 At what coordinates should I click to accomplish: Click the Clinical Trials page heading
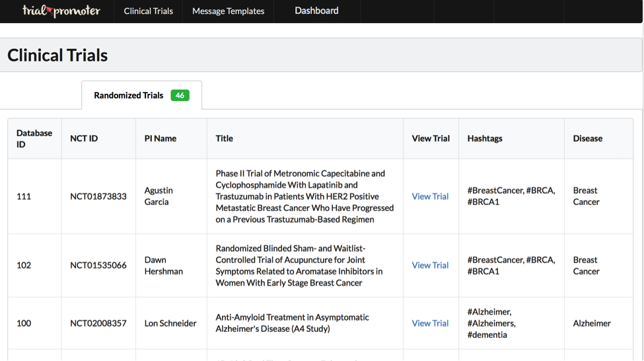(x=57, y=55)
